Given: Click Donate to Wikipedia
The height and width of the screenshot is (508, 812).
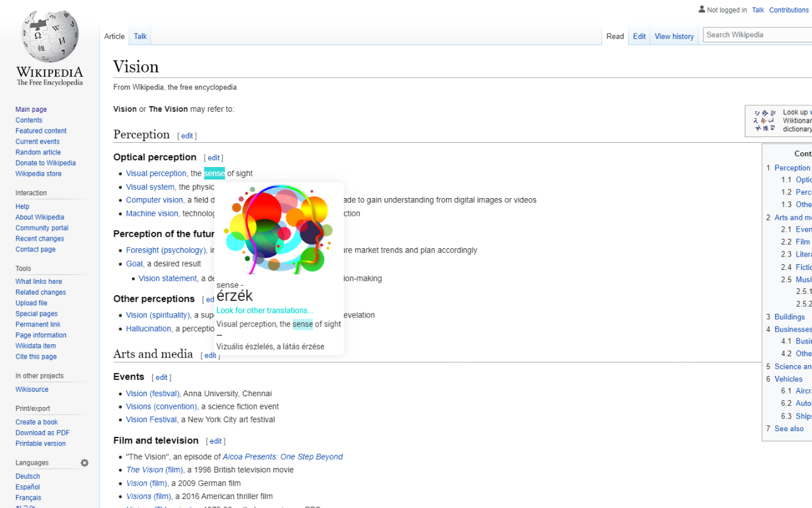Looking at the screenshot, I should 45,163.
